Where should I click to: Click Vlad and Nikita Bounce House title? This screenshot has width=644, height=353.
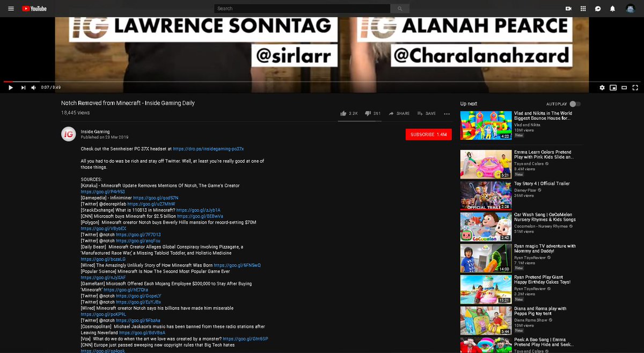click(x=543, y=116)
